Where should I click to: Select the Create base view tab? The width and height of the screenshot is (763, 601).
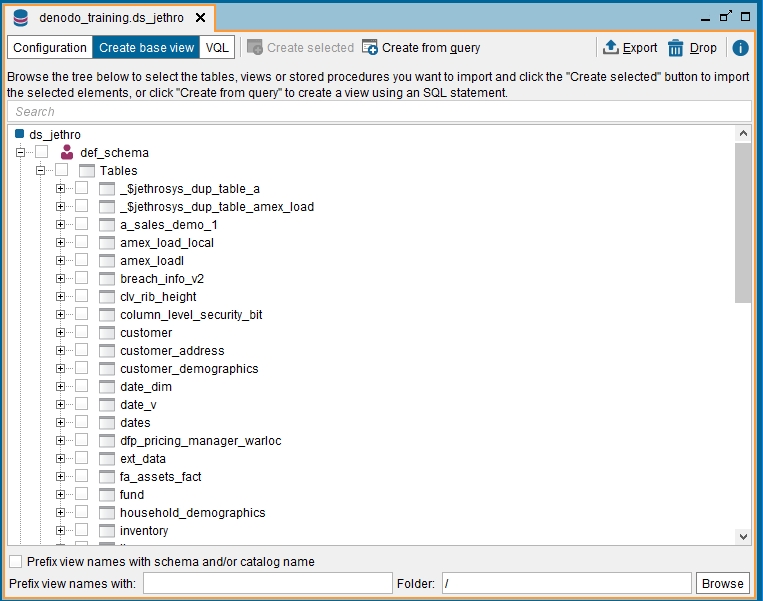coord(146,48)
